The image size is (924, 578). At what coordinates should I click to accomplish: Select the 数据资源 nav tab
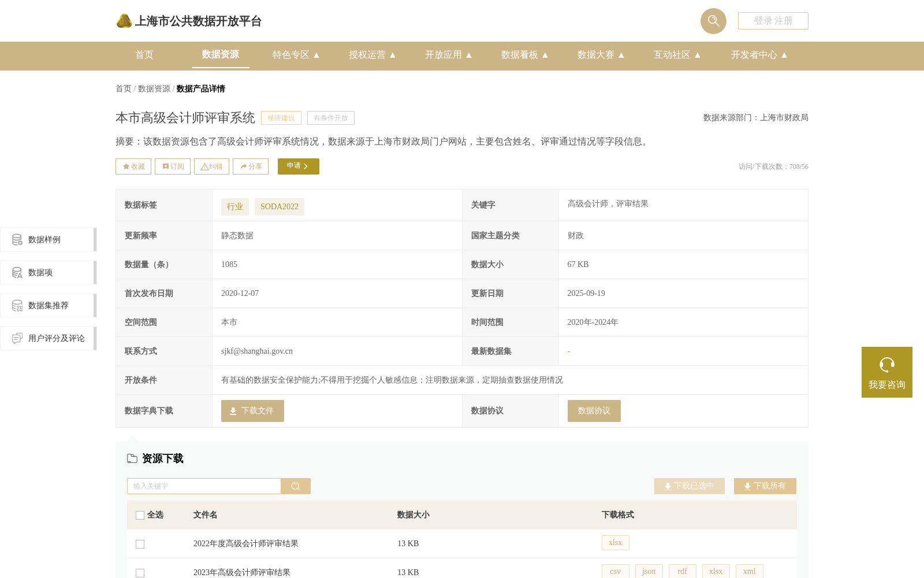coord(221,54)
